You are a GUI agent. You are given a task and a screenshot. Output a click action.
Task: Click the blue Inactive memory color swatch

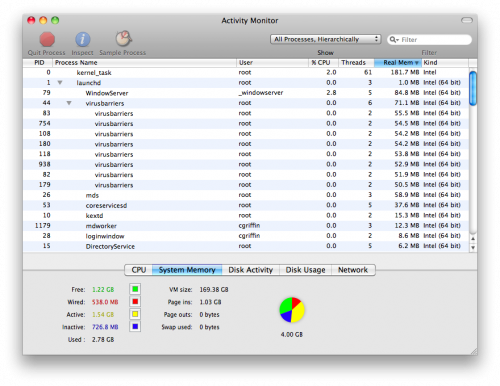pos(135,326)
